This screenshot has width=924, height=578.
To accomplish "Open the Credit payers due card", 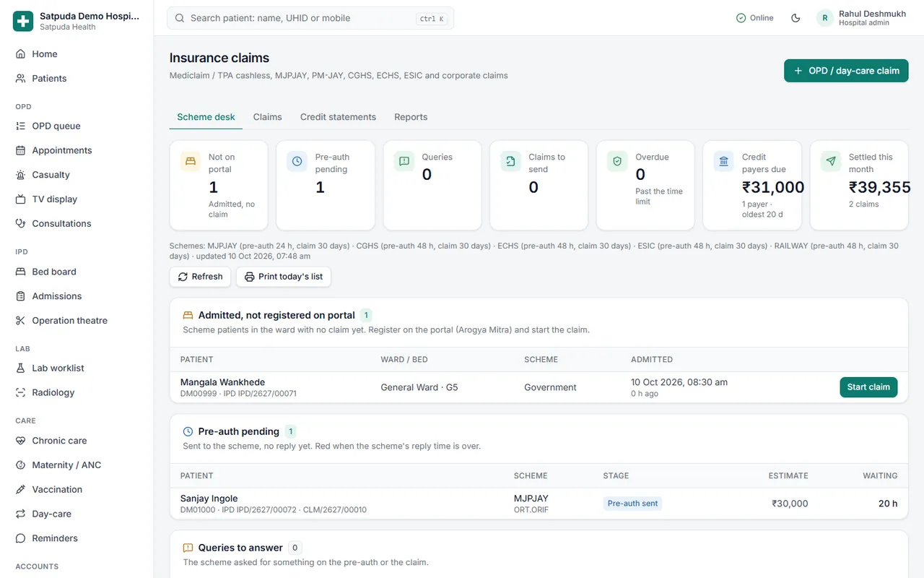I will (x=752, y=186).
